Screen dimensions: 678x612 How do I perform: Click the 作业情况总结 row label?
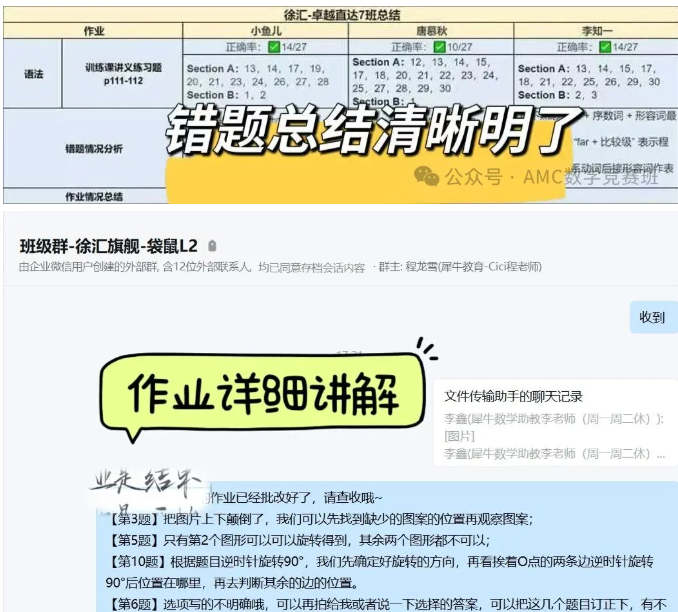[93, 196]
